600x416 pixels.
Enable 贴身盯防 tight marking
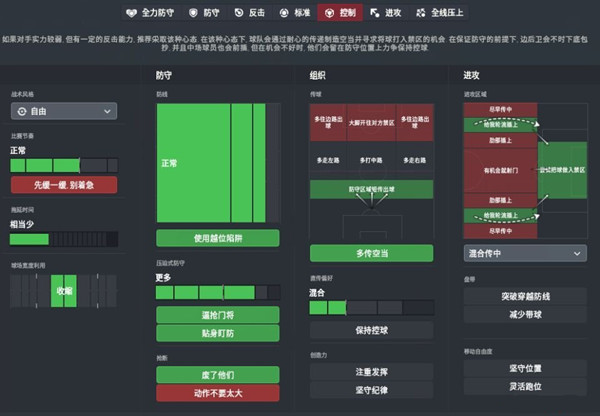[218, 332]
